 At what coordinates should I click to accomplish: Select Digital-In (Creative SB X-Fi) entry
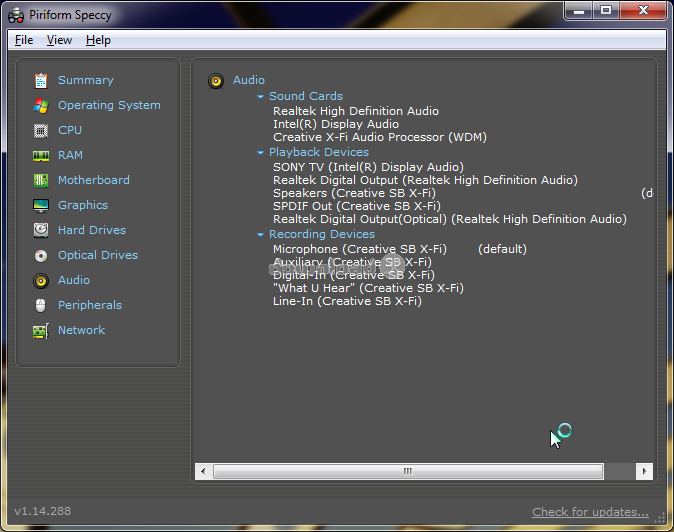pos(354,275)
